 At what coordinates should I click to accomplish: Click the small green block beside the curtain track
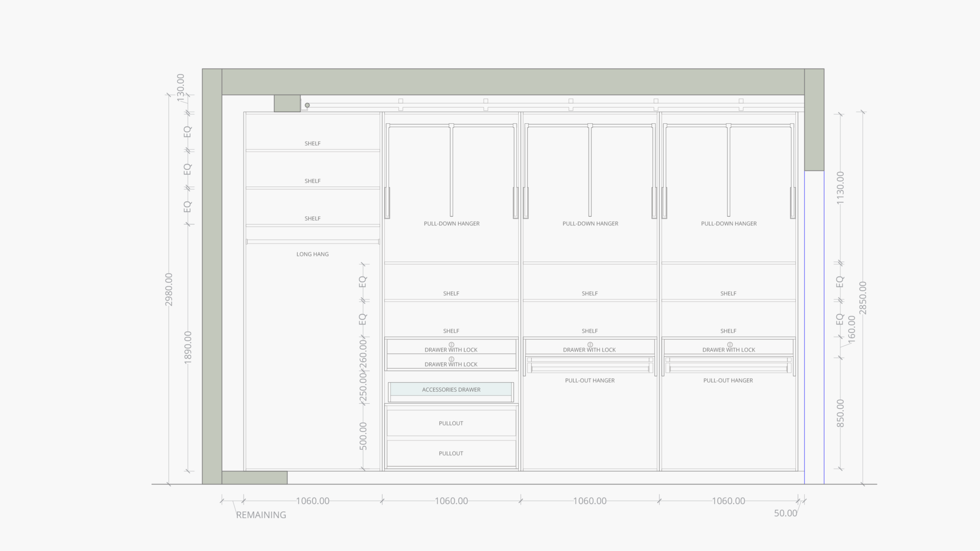click(x=287, y=103)
